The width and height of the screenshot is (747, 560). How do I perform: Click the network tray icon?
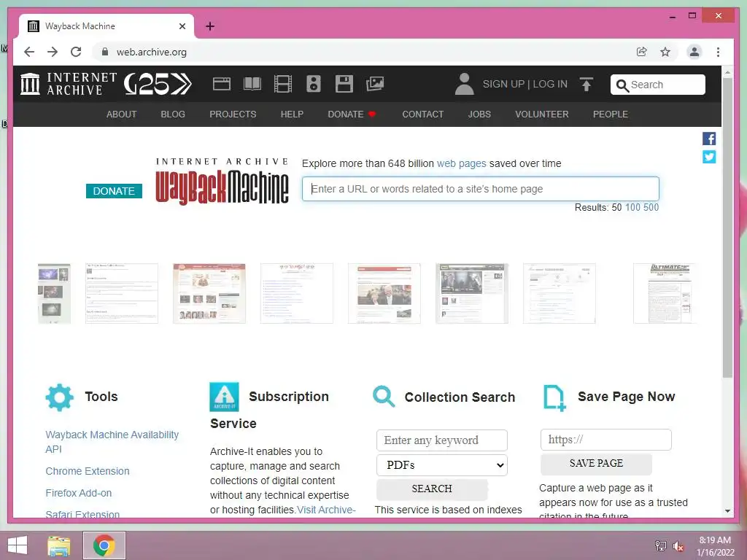(660, 546)
